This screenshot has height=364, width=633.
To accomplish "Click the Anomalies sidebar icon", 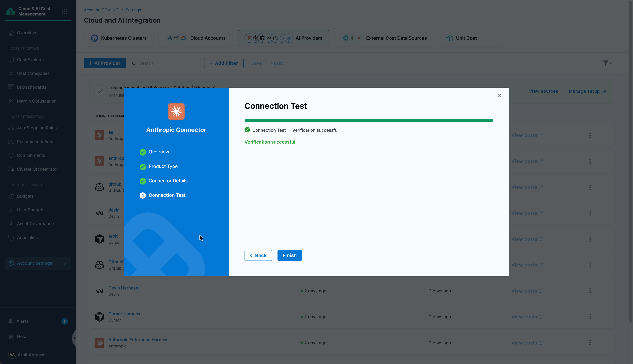I will point(11,238).
